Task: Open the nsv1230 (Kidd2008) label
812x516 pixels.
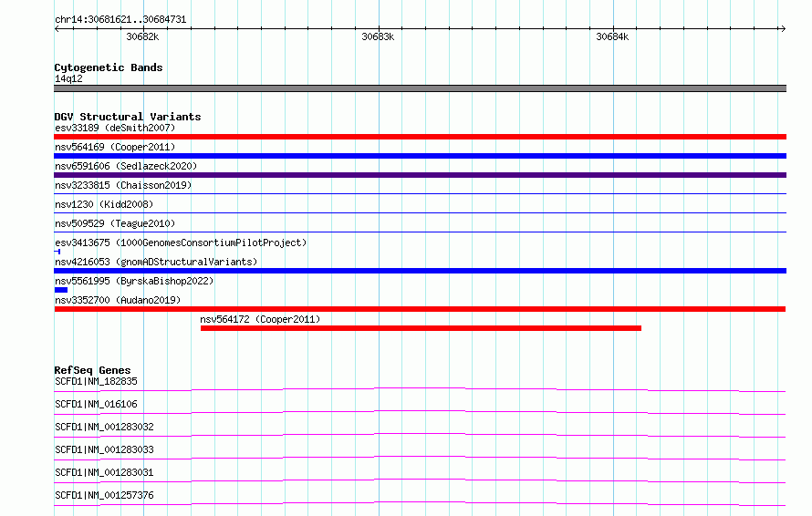Action: click(104, 204)
